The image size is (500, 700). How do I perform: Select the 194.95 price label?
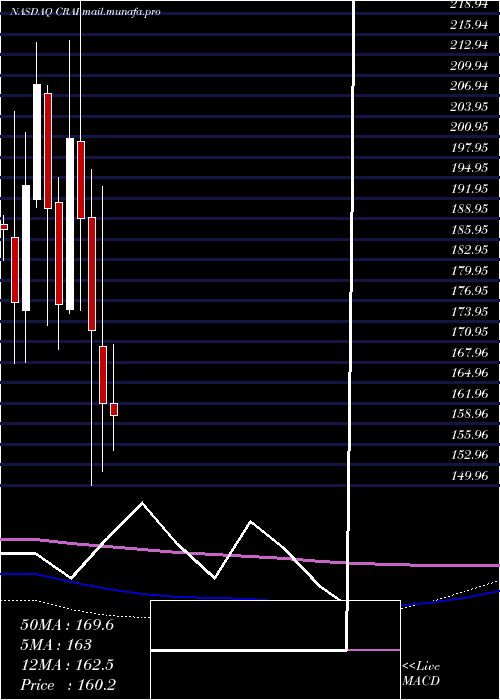(x=469, y=168)
